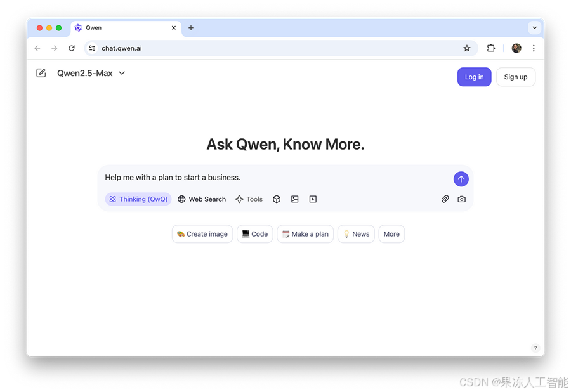The image size is (571, 392).
Task: Send the message with the arrow button
Action: [x=461, y=179]
